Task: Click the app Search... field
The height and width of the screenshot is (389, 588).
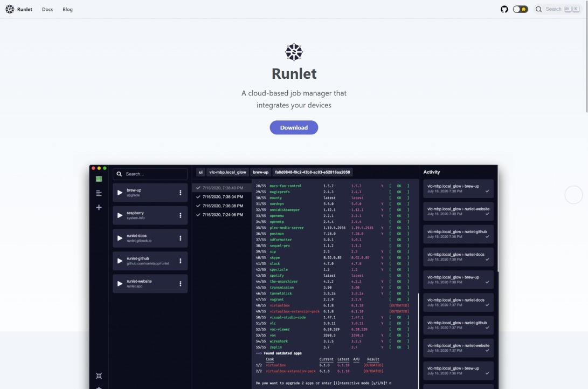Action: coord(150,174)
